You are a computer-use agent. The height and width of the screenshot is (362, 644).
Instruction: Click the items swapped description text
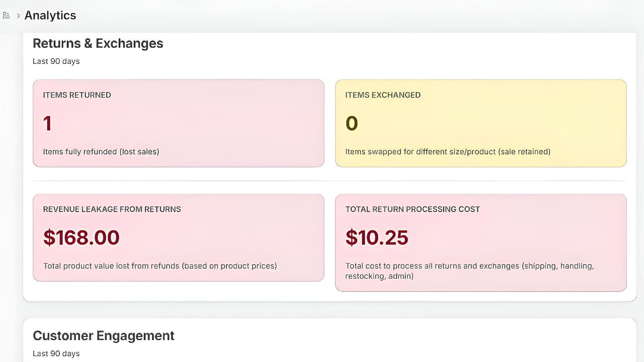[448, 152]
